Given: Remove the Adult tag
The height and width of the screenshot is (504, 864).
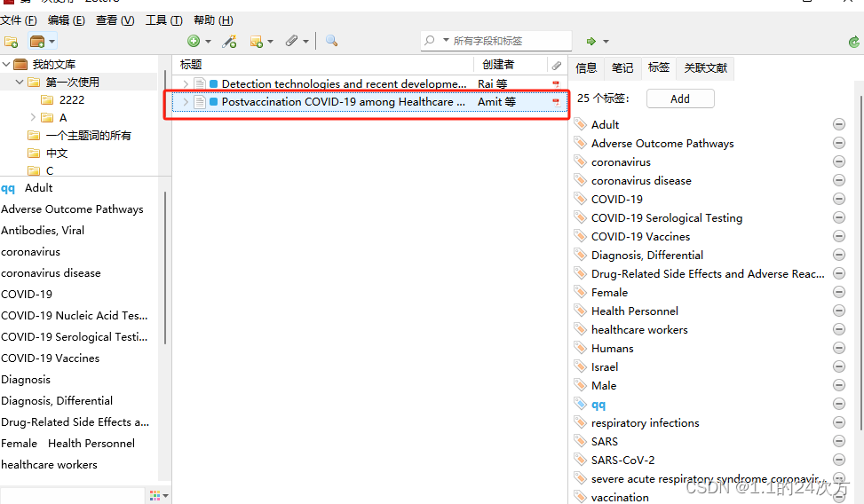Looking at the screenshot, I should (838, 124).
